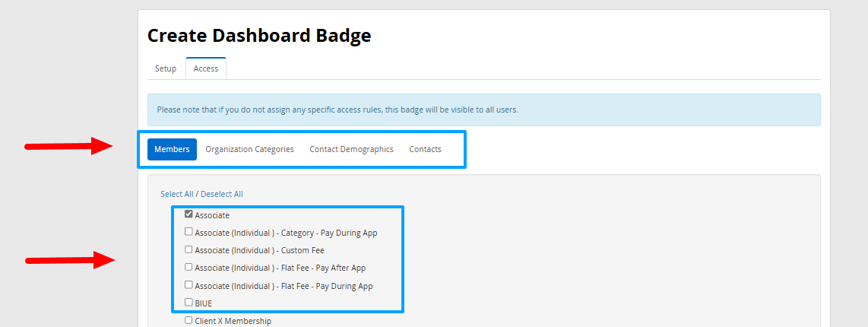Open Contact Demographics access rules
Image resolution: width=868 pixels, height=327 pixels.
point(351,149)
